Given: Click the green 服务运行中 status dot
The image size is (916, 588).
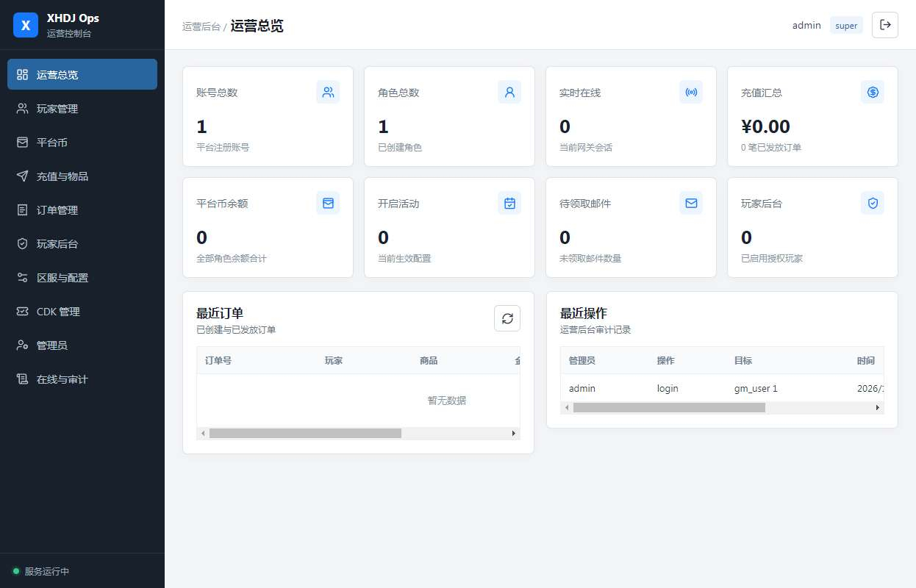Looking at the screenshot, I should point(16,571).
